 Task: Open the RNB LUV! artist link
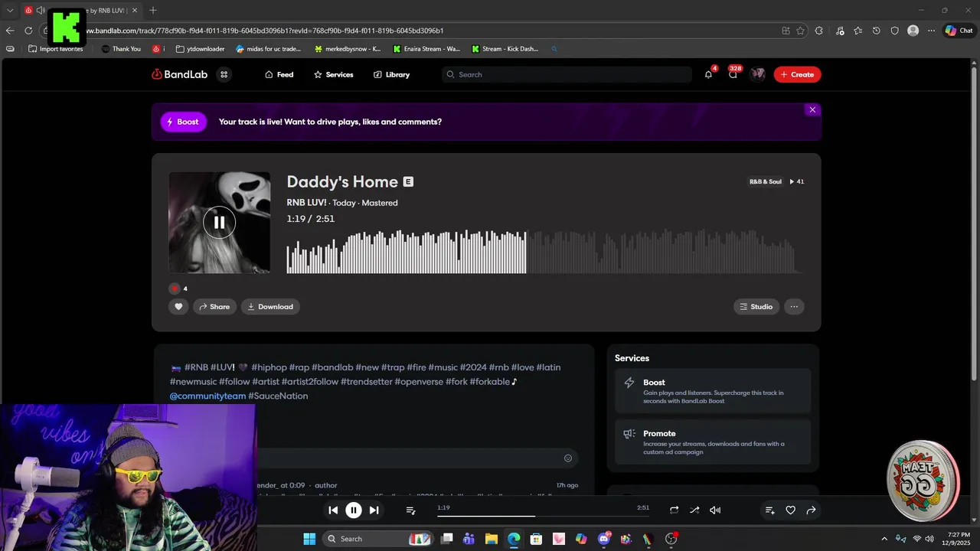click(x=307, y=203)
